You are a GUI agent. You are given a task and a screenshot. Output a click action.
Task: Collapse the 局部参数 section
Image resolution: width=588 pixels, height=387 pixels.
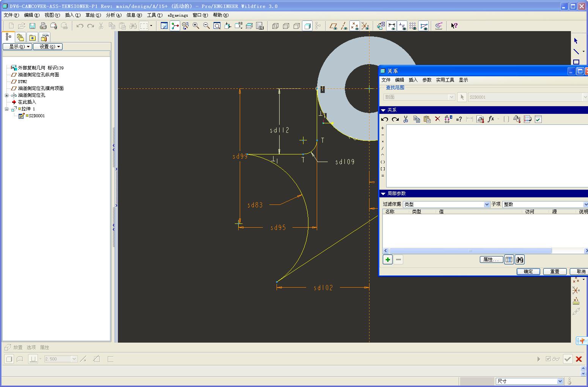click(383, 193)
